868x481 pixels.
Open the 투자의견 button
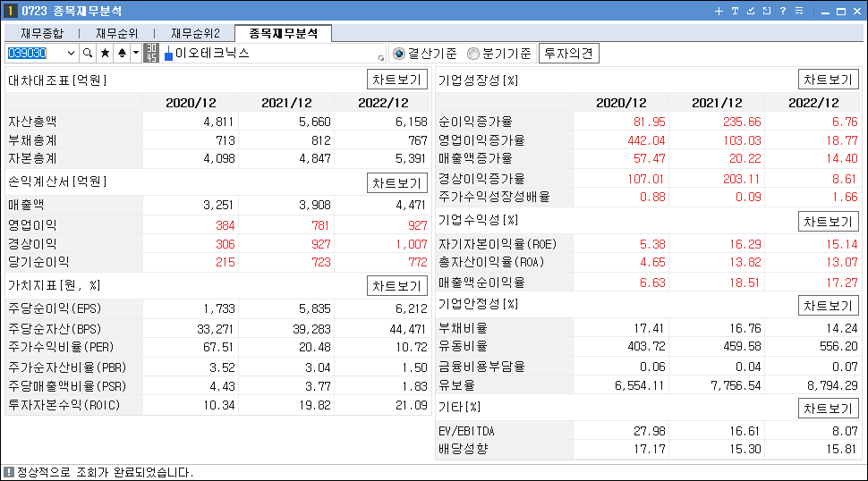click(x=568, y=54)
